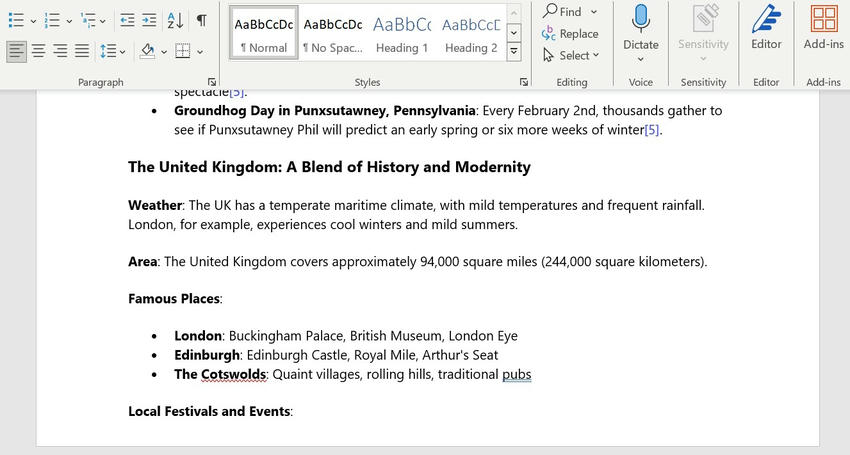Click Groundhog Day in Punxsutawney text

click(325, 111)
